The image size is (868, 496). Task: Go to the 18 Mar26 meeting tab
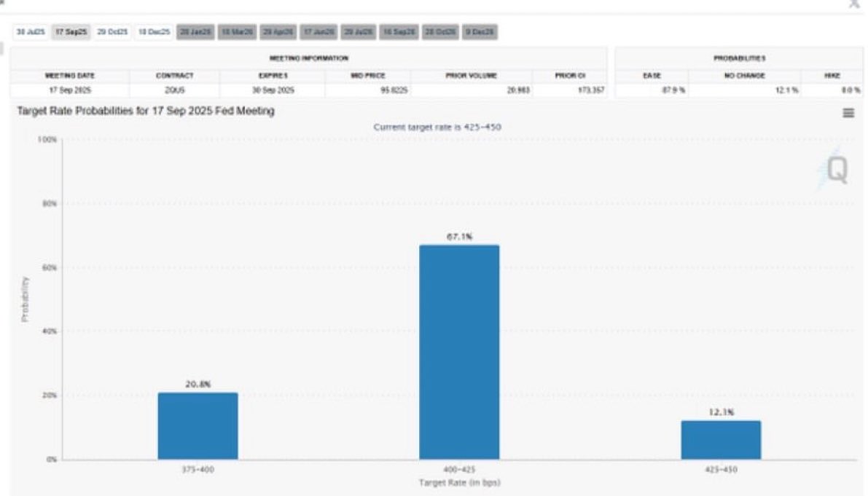click(x=236, y=32)
